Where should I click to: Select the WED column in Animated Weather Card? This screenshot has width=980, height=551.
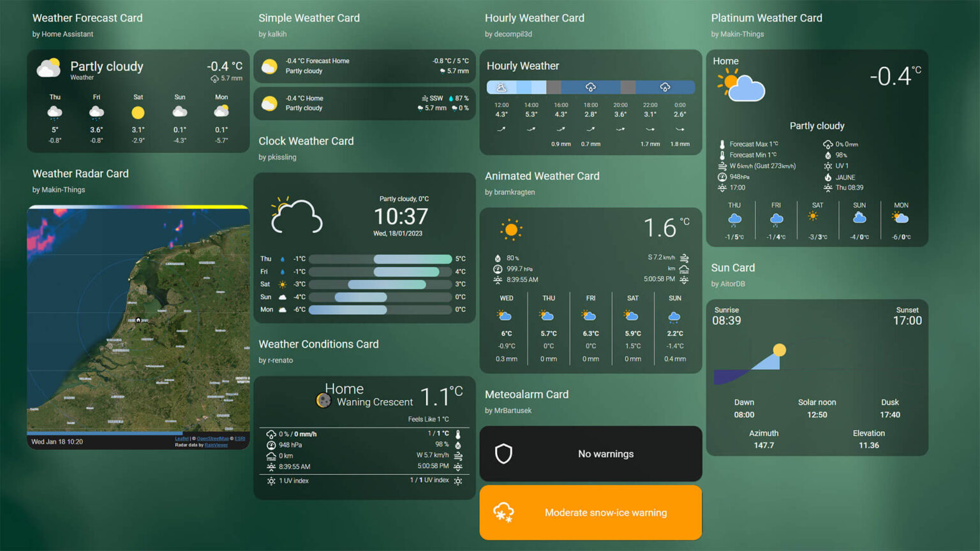click(x=506, y=328)
